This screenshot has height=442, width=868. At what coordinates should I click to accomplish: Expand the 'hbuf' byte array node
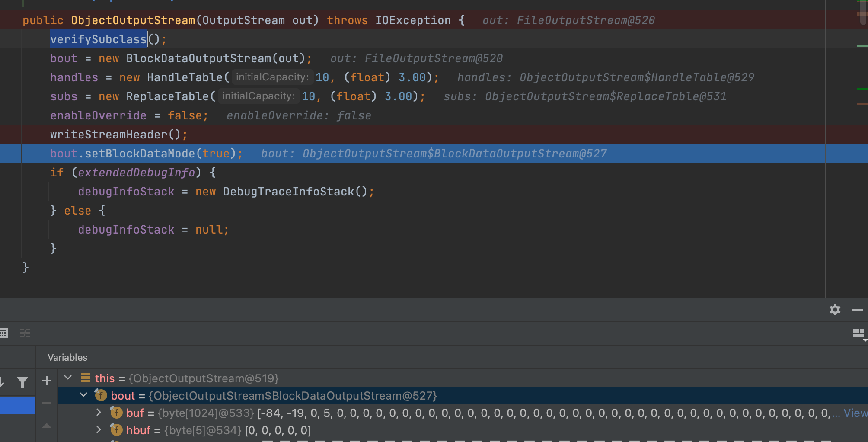(99, 429)
